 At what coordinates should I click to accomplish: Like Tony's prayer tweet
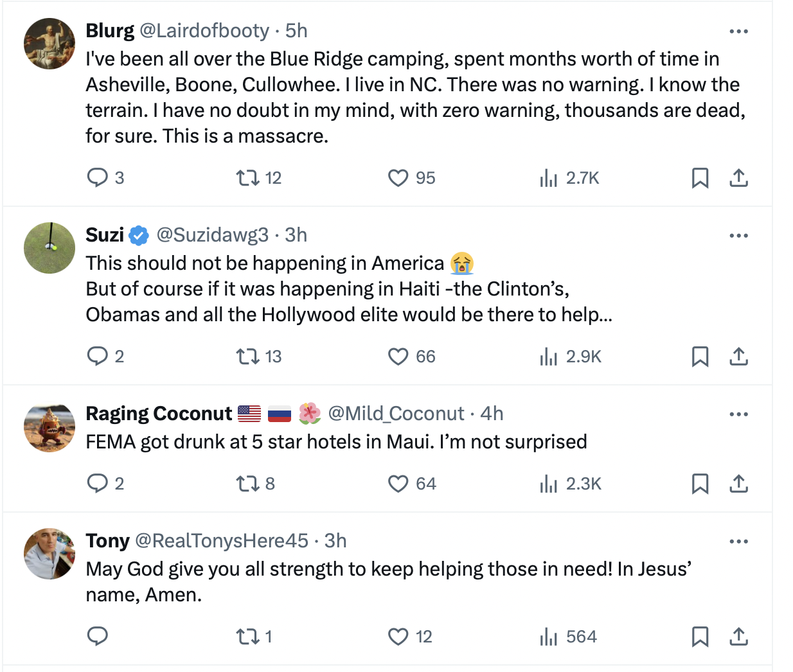pos(398,637)
